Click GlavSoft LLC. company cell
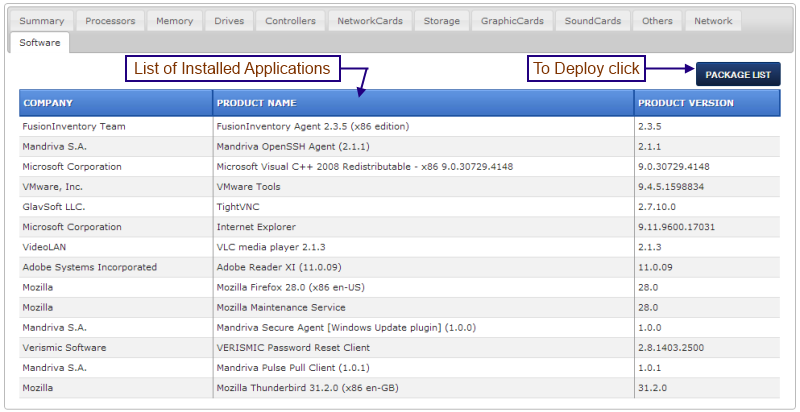The image size is (800, 412). tap(116, 207)
